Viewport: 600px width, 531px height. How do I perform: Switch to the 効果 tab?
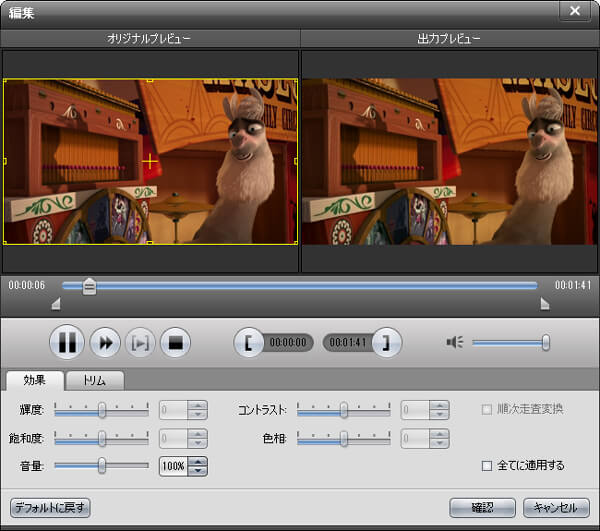pyautogui.click(x=35, y=380)
